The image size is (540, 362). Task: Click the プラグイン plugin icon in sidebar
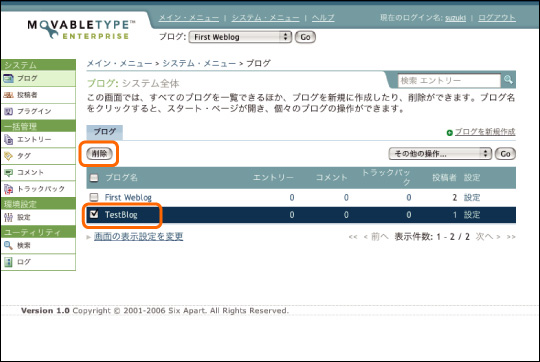8,111
